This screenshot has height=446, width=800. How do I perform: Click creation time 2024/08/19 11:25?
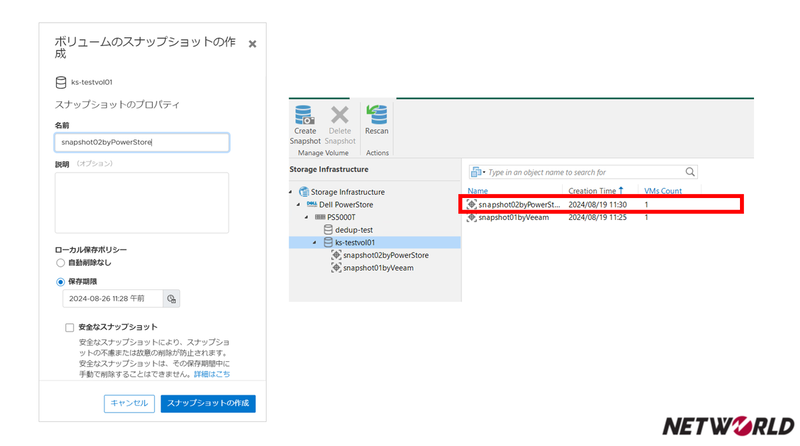click(597, 217)
